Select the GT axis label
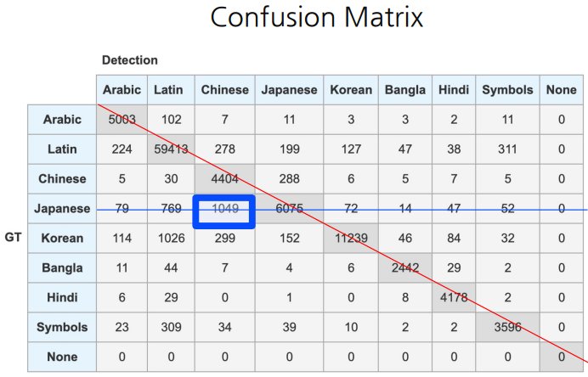Image resolution: width=588 pixels, height=377 pixels. point(13,237)
